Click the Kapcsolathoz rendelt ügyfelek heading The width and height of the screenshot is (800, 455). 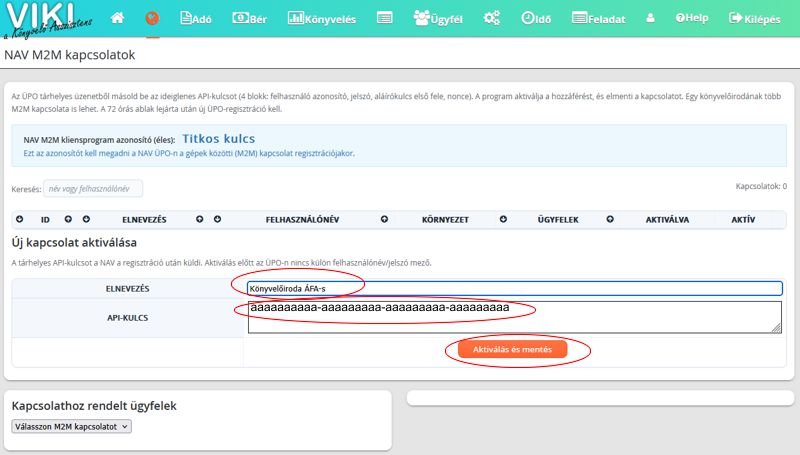tap(94, 406)
